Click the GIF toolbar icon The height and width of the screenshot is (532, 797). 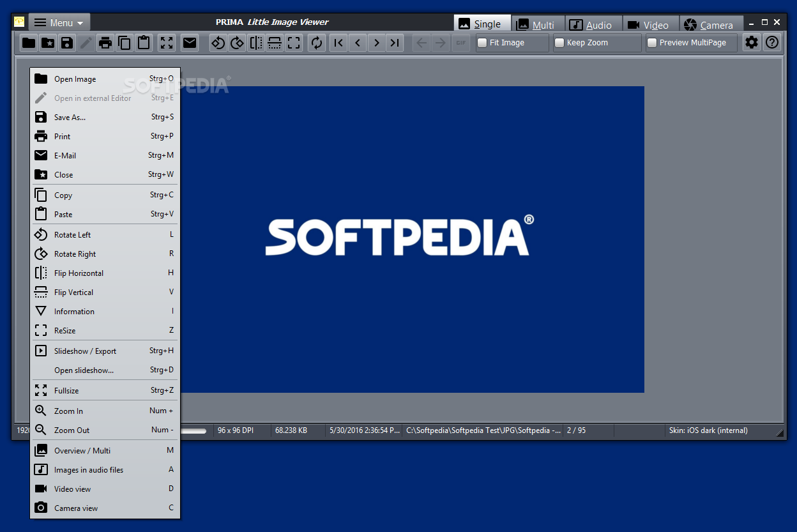460,43
